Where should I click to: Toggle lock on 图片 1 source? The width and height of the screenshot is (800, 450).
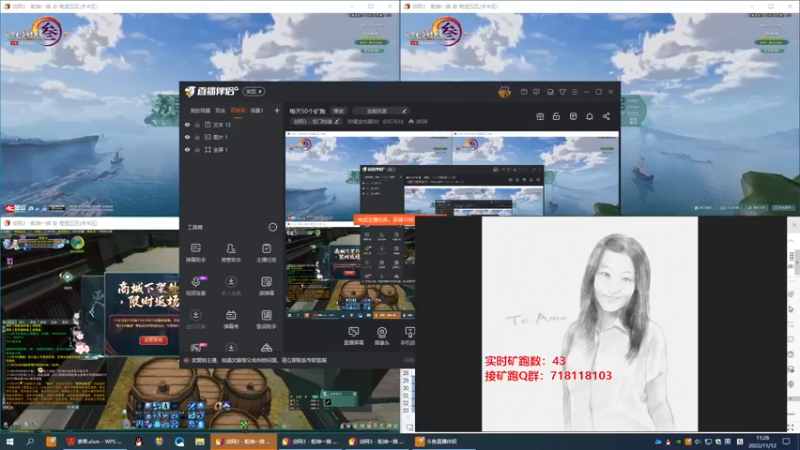[x=197, y=137]
